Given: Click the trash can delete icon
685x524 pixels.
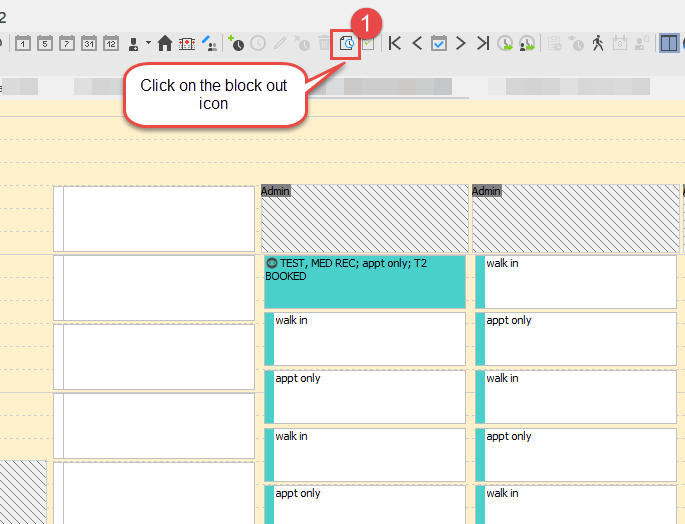Looking at the screenshot, I should [x=324, y=43].
